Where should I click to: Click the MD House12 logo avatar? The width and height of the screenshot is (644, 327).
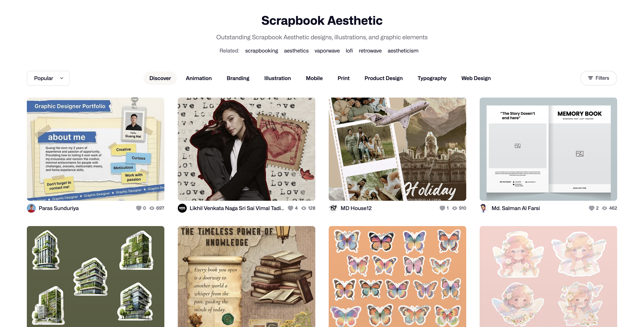coord(333,208)
